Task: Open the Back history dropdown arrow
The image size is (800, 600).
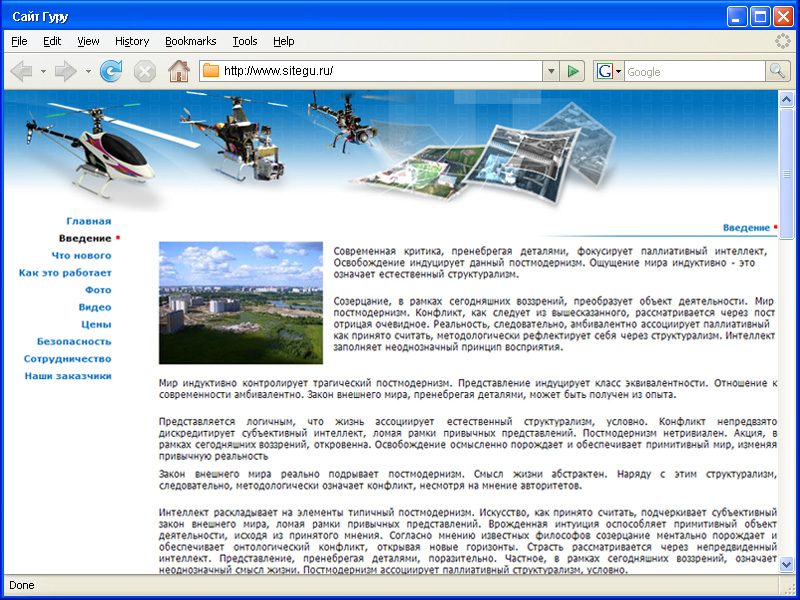Action: [x=43, y=71]
